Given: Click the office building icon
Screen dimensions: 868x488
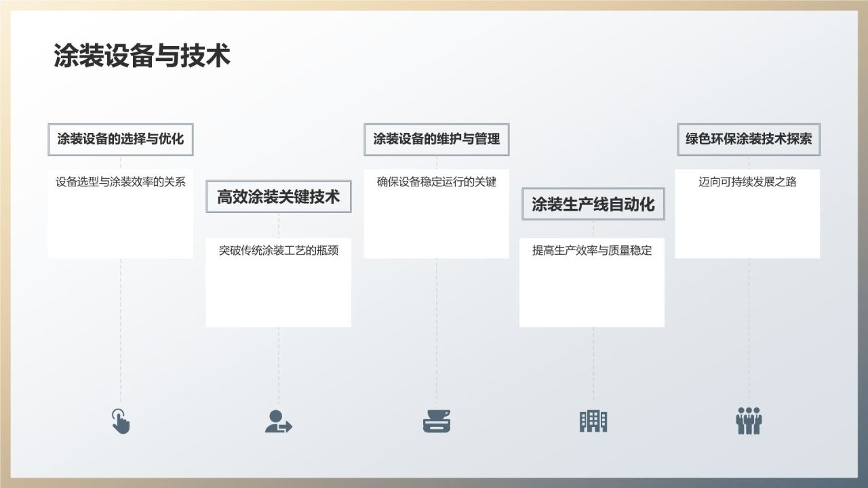Looking at the screenshot, I should coord(593,421).
